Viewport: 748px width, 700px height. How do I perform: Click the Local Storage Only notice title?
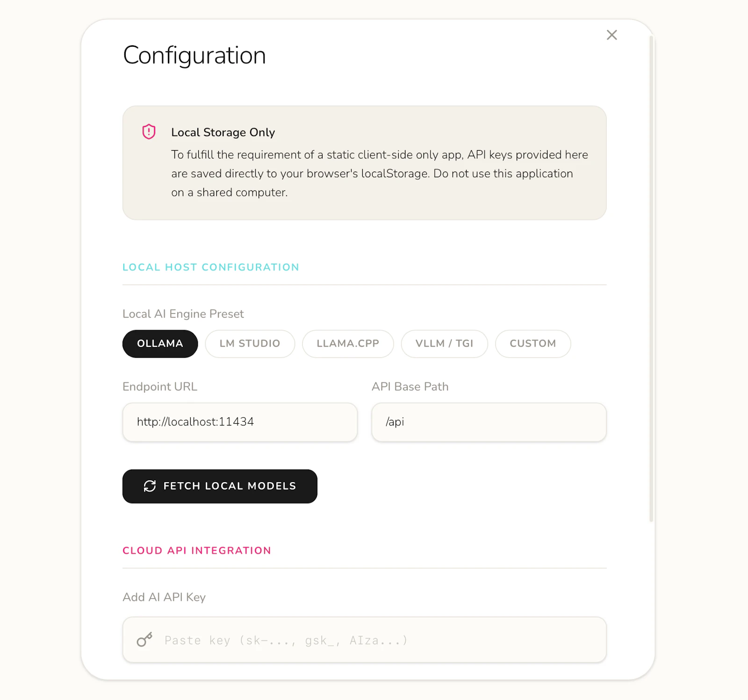(223, 132)
